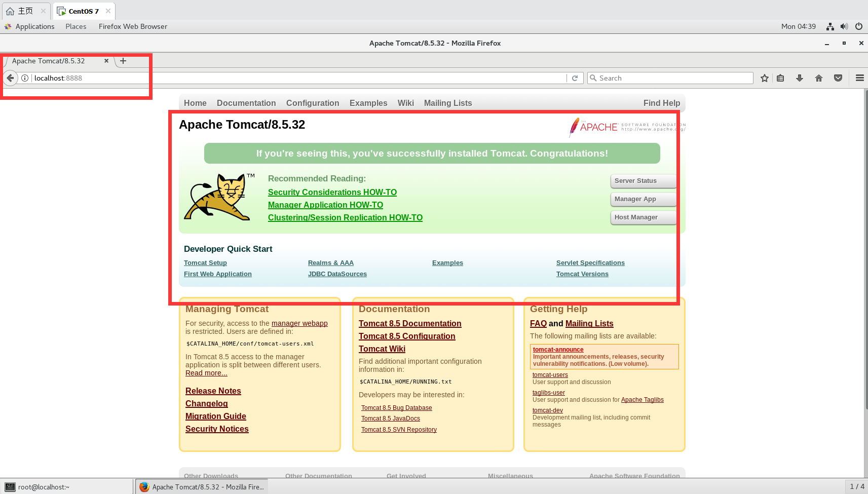
Task: Open Security Notices link
Action: pos(217,429)
